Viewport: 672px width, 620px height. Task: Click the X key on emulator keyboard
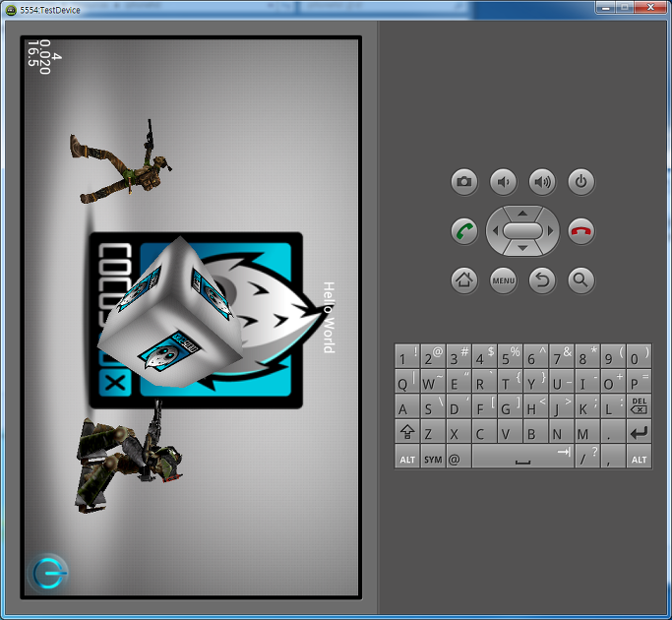[x=458, y=431]
